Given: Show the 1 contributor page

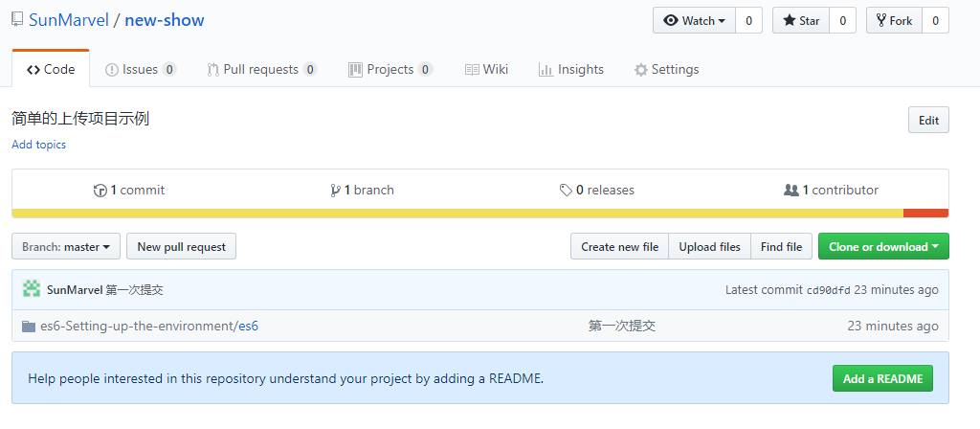Looking at the screenshot, I should (x=832, y=191).
